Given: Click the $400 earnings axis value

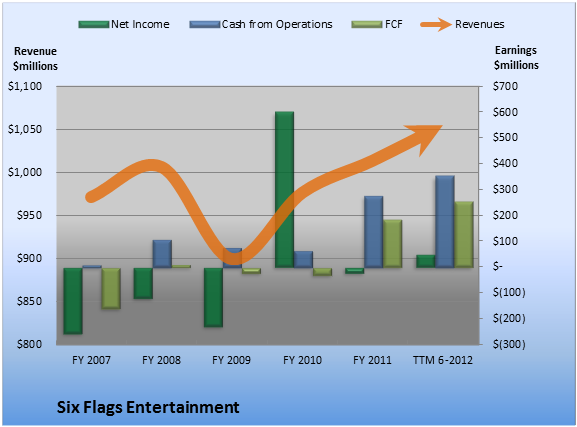Looking at the screenshot, I should tap(505, 163).
